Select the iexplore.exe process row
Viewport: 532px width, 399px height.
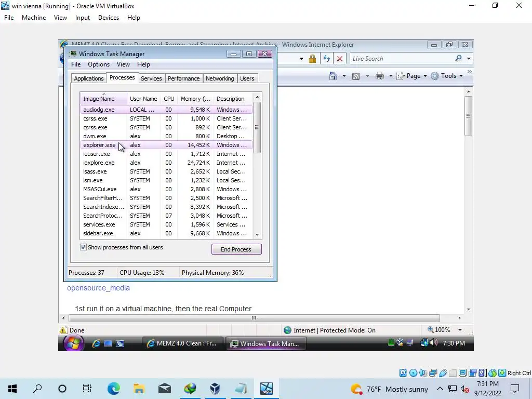(x=167, y=163)
